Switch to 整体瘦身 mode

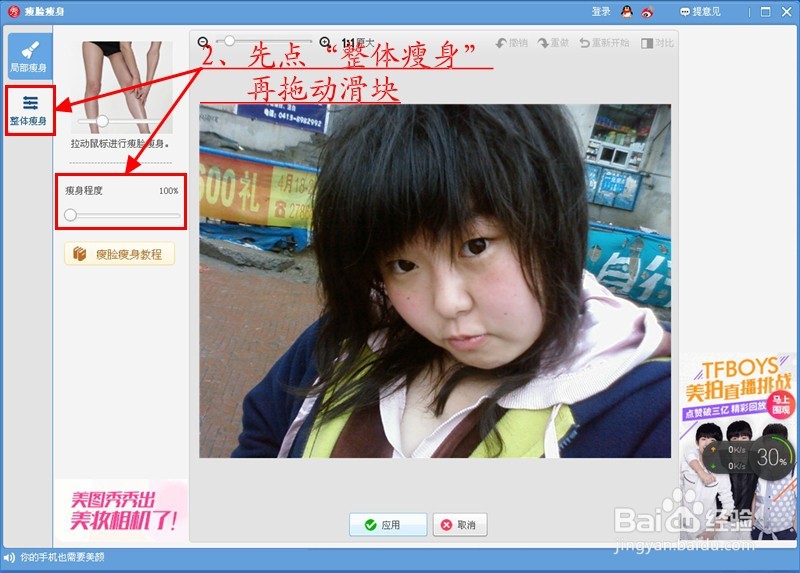tap(30, 110)
